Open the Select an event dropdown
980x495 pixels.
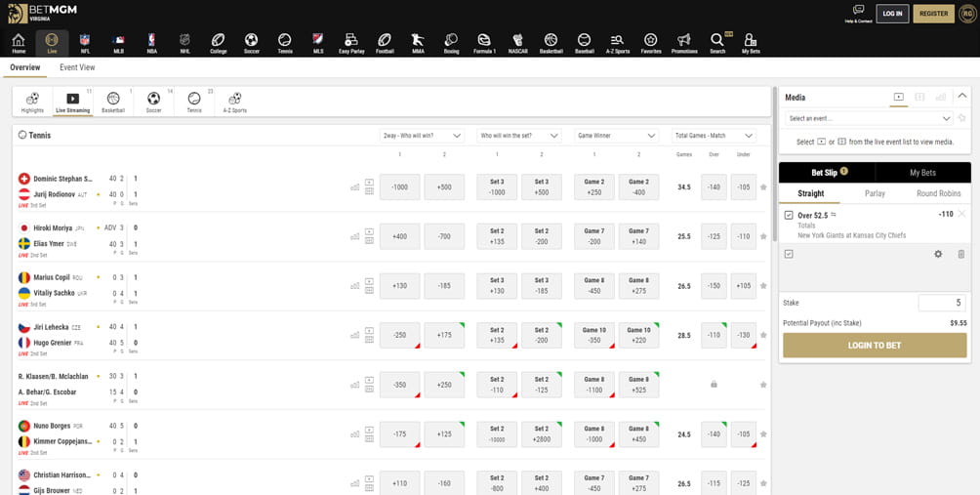[870, 118]
